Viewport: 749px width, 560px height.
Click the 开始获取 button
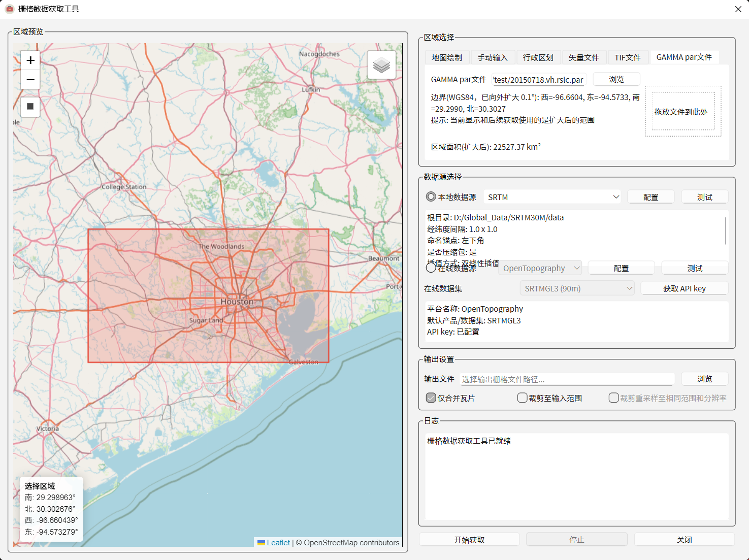click(x=469, y=540)
